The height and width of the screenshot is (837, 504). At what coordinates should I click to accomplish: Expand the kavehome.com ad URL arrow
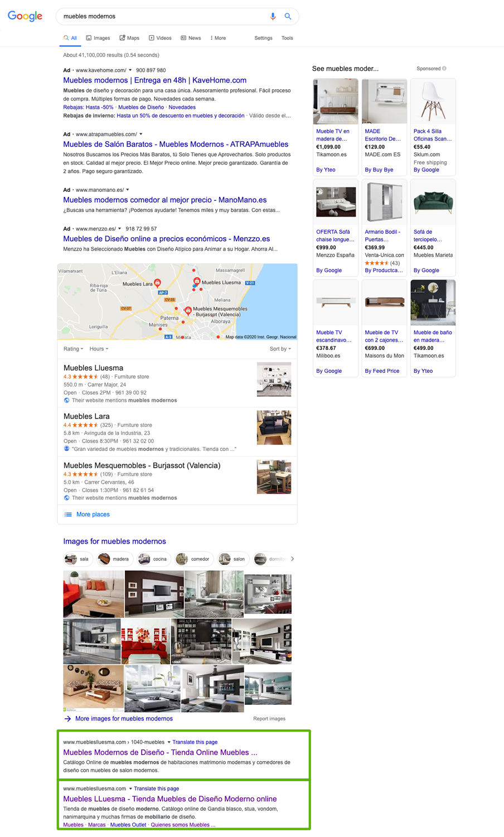(130, 70)
